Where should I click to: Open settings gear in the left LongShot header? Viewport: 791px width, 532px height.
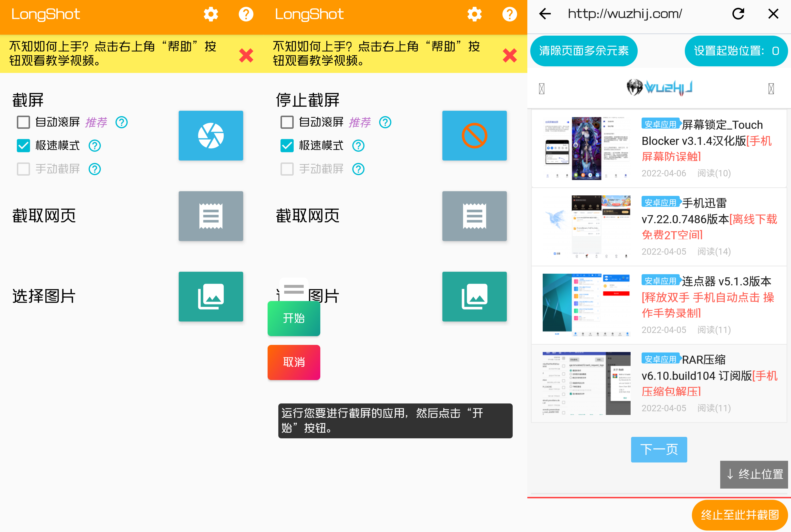[210, 14]
